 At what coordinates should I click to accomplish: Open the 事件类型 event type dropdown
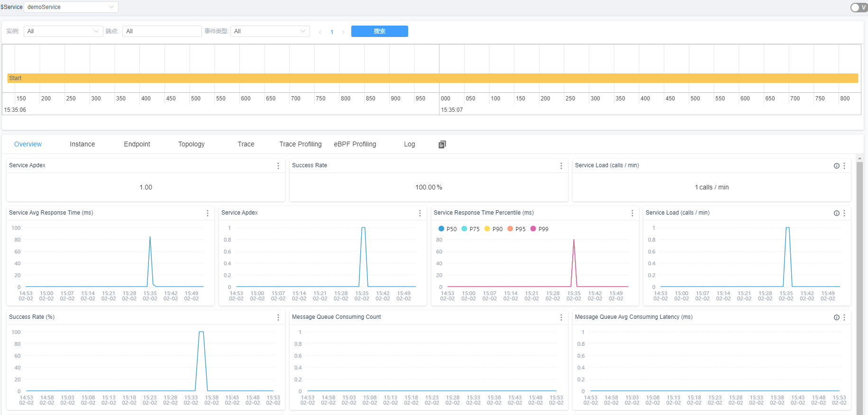270,31
